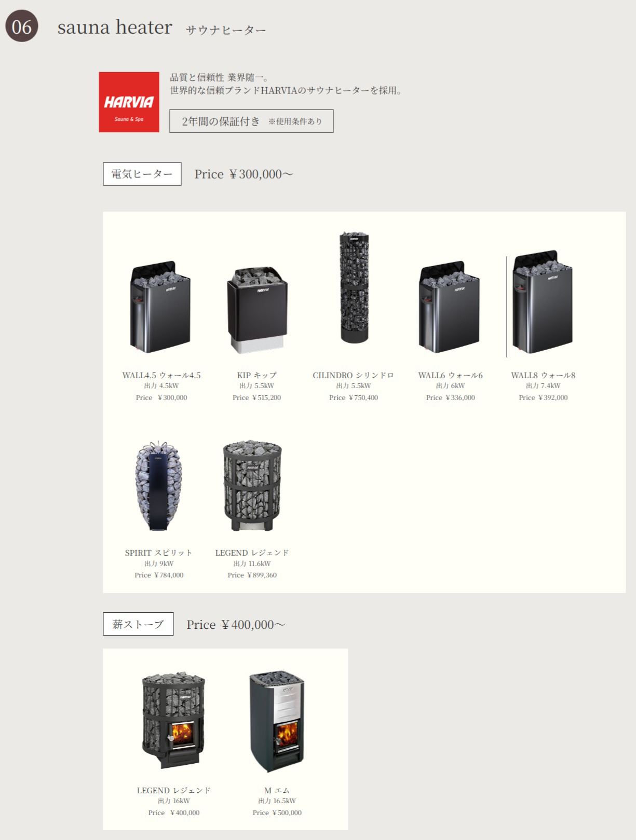Select the electric LEGEND 11.6kW heater image

click(x=252, y=486)
